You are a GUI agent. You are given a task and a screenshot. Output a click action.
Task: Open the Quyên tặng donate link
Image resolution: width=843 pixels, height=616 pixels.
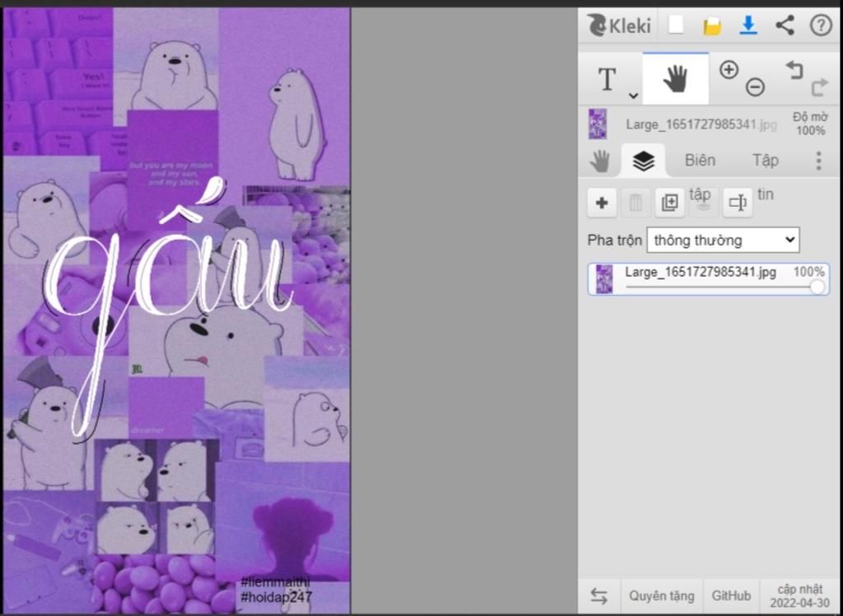pyautogui.click(x=661, y=596)
